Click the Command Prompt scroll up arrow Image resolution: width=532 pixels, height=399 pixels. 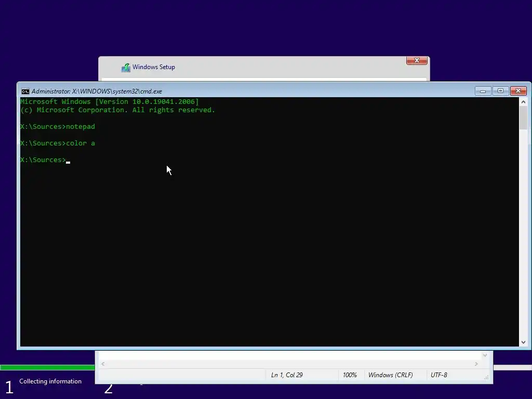(x=523, y=102)
